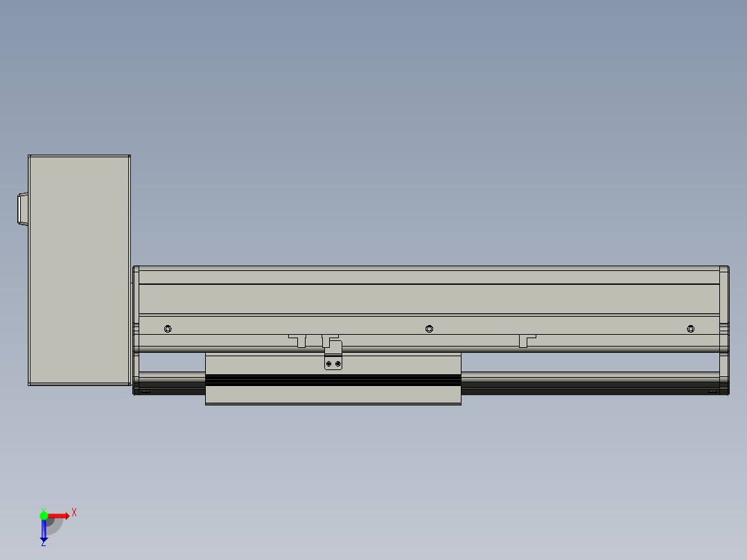The height and width of the screenshot is (560, 747).
Task: Select the left end cap beside motor
Action: tap(136, 331)
